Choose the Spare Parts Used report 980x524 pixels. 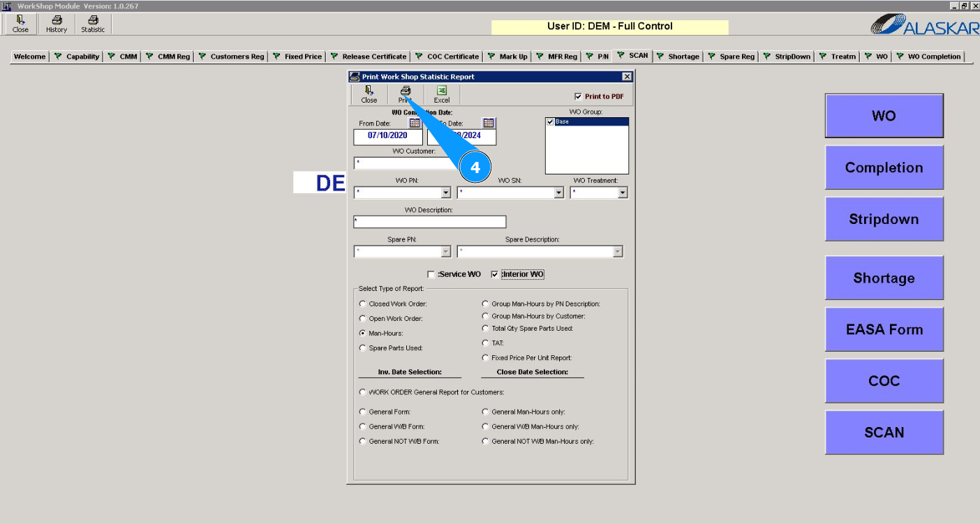[362, 347]
